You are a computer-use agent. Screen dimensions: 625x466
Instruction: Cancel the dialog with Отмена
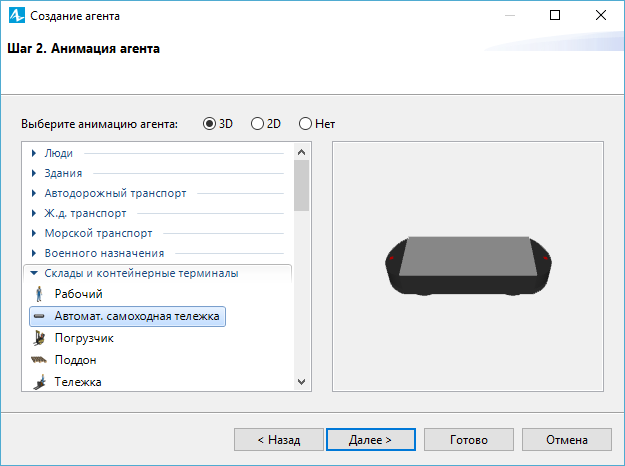click(567, 440)
